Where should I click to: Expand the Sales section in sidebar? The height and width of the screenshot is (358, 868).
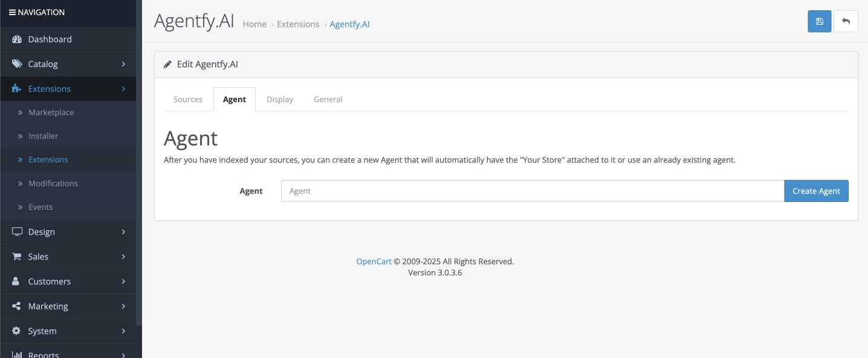click(x=123, y=256)
